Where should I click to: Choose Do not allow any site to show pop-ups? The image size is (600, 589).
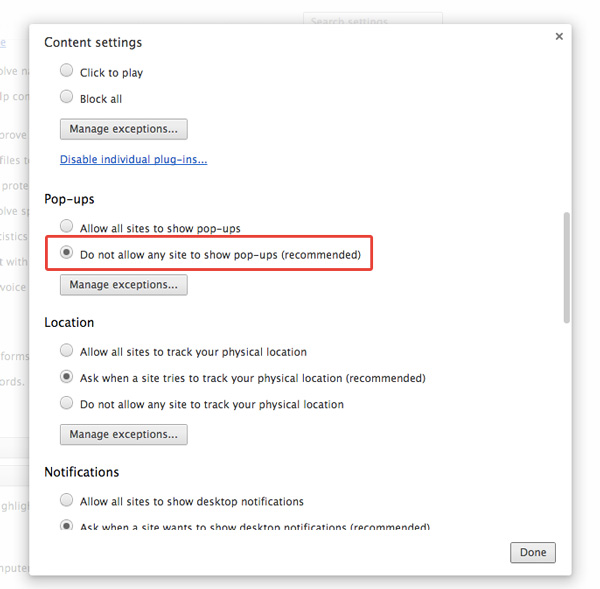point(67,254)
